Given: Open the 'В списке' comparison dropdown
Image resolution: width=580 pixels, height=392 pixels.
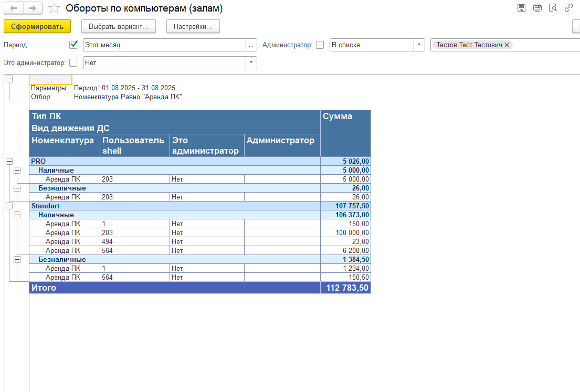Looking at the screenshot, I should point(419,45).
